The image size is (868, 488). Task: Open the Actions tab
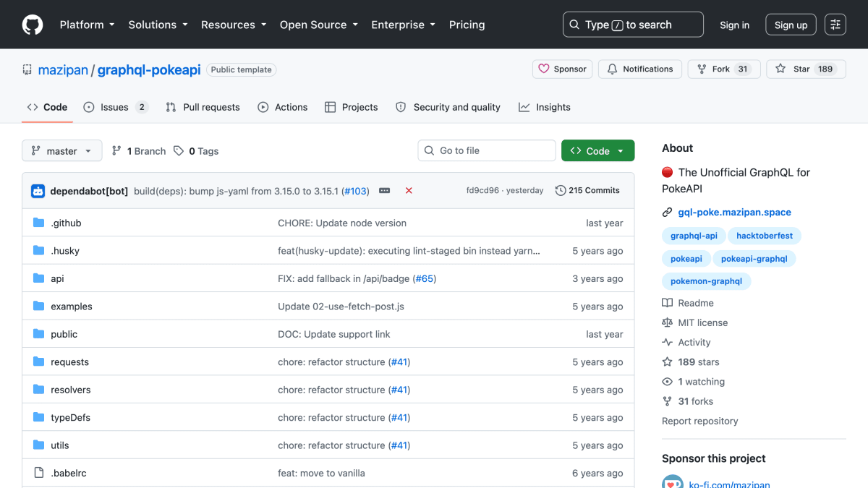[x=283, y=107]
